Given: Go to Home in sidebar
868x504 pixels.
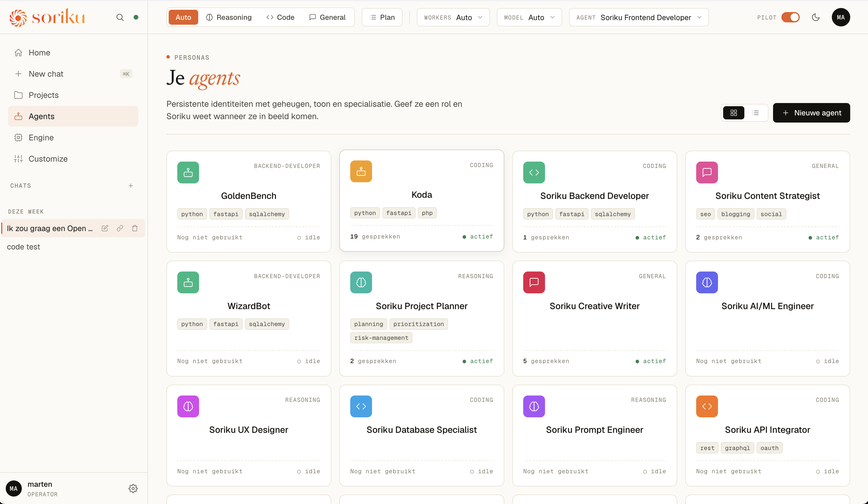Looking at the screenshot, I should [73, 53].
